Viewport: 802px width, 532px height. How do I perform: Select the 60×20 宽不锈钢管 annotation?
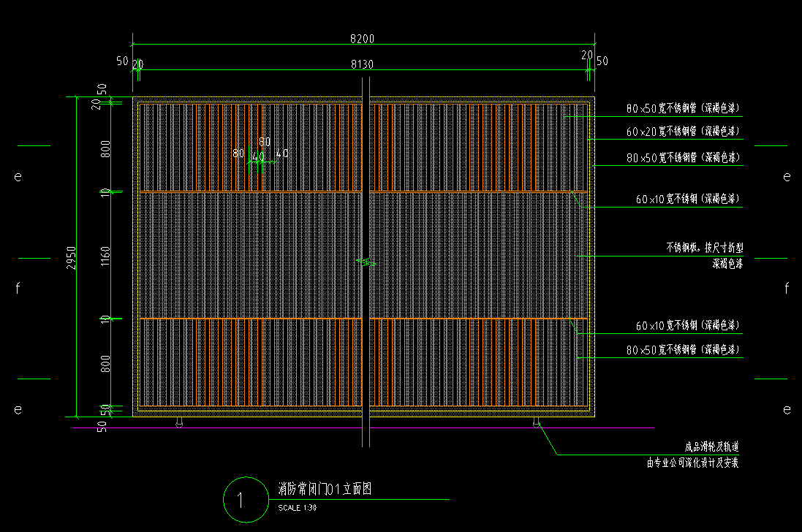tap(683, 132)
